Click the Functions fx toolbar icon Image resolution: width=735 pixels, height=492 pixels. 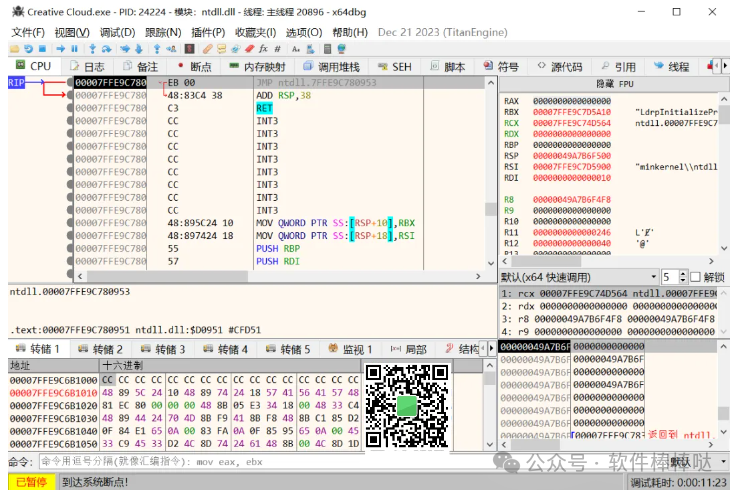click(x=263, y=49)
